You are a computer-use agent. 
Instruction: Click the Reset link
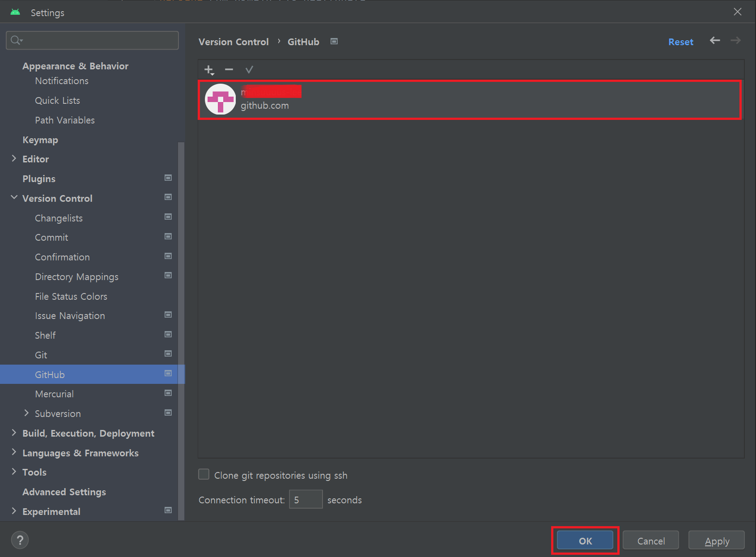[x=681, y=42]
